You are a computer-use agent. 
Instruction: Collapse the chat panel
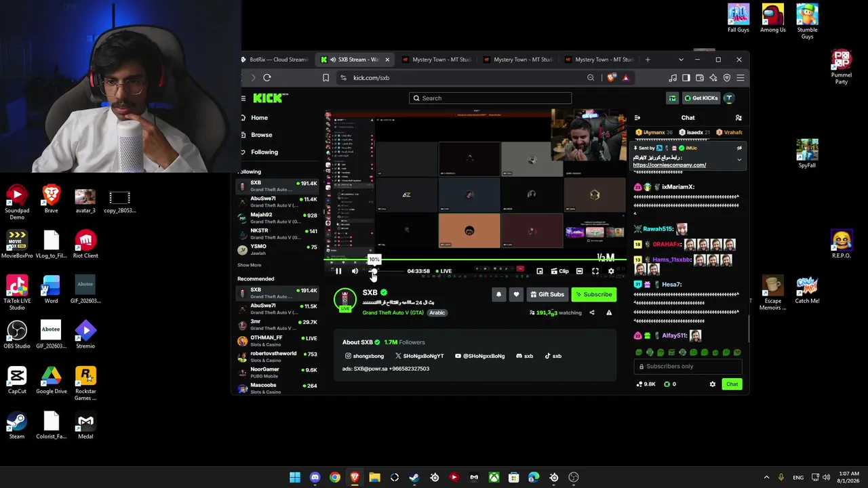tap(637, 118)
